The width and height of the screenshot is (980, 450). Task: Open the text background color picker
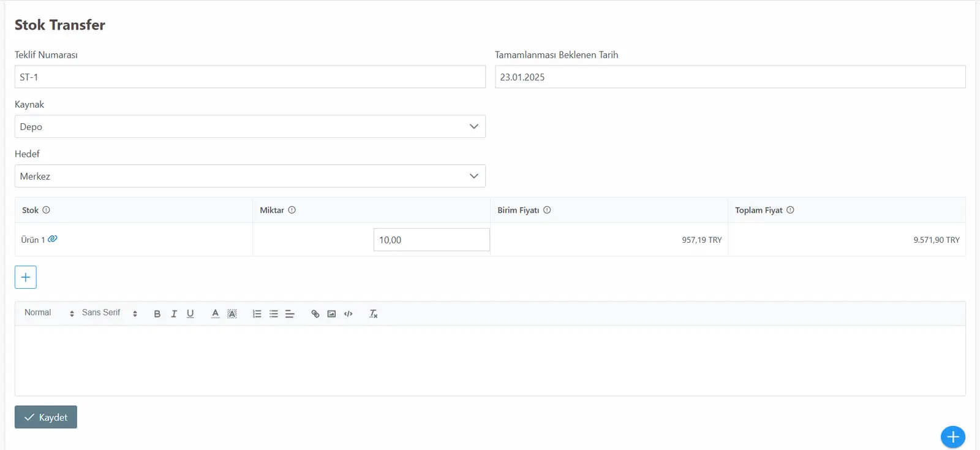coord(232,313)
